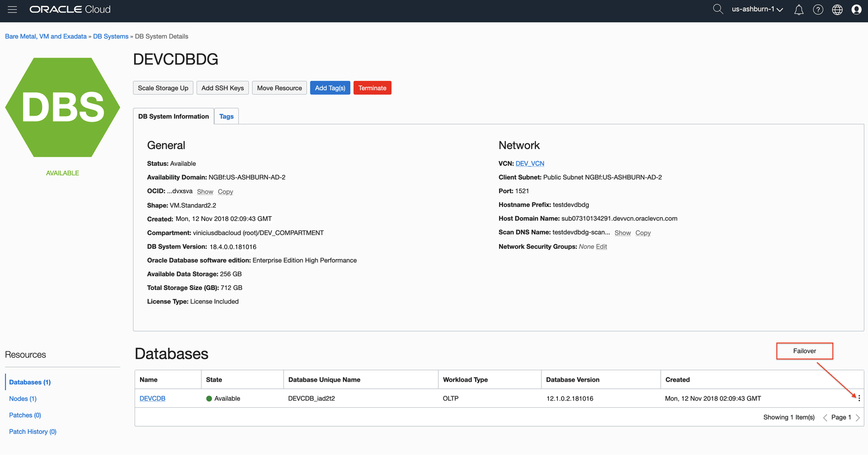Switch to the Tags tab
Screen dimensions: 868x455
pos(226,117)
